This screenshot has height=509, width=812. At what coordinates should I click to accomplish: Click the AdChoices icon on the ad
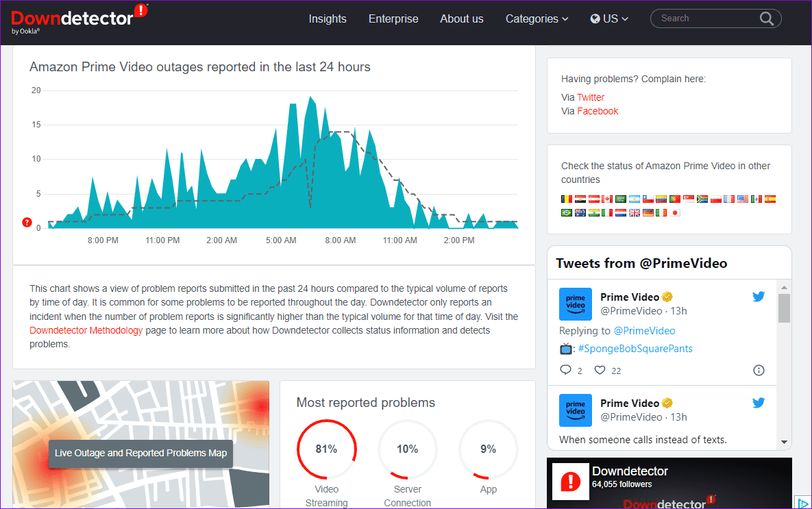pos(802,503)
